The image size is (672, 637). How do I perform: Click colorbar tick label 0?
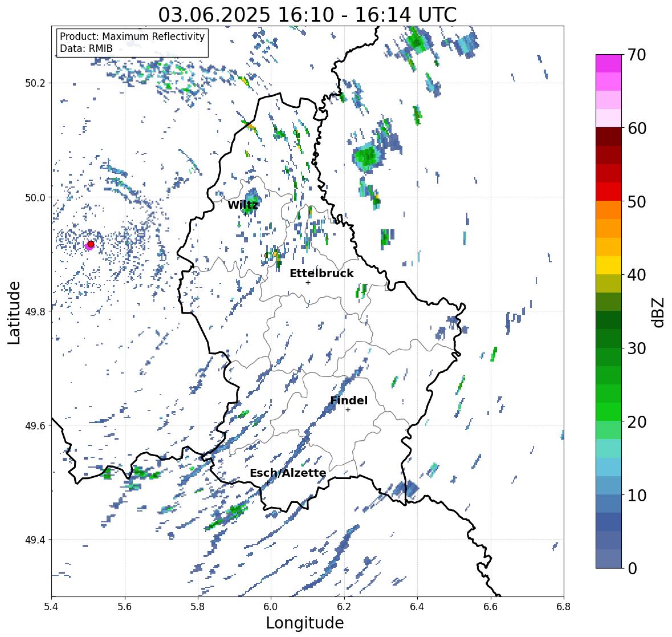tap(632, 569)
